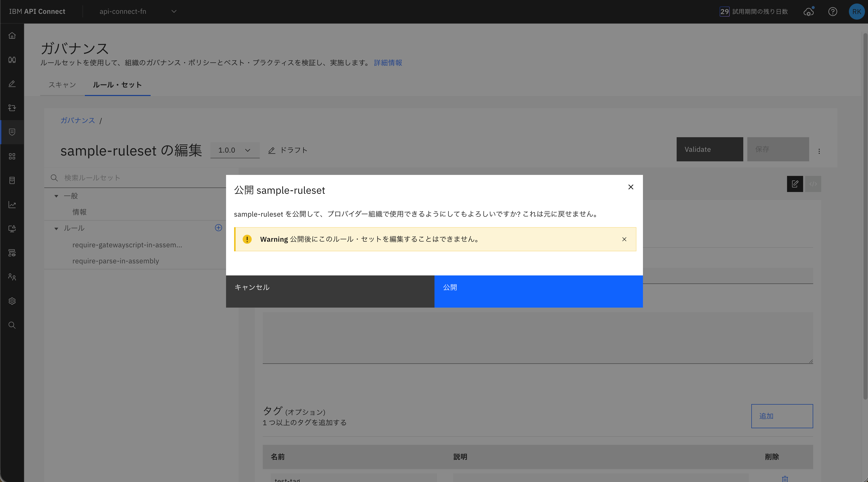Select the ルール・セット tab
This screenshot has width=868, height=482.
[x=117, y=85]
